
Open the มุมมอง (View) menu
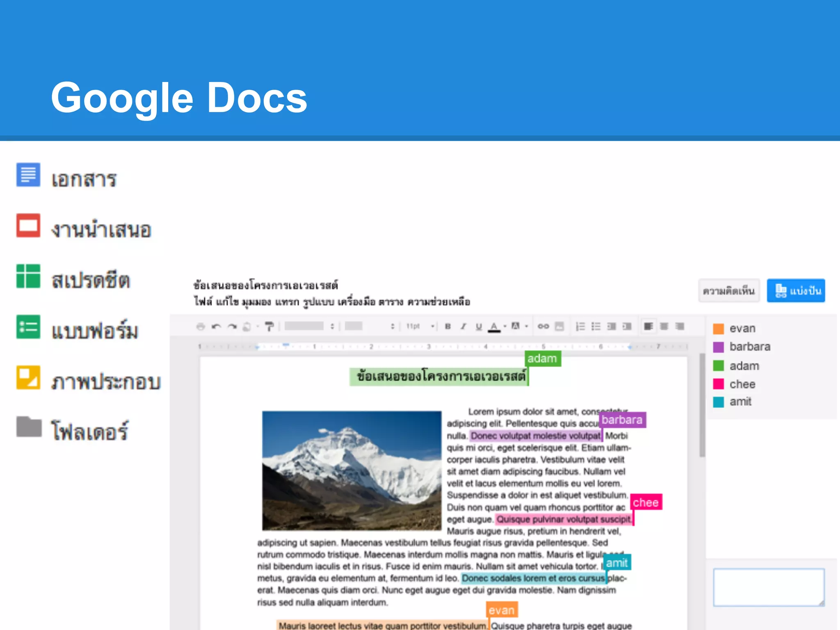(256, 302)
